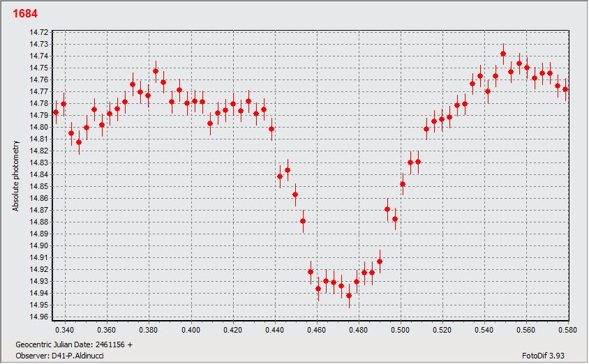This screenshot has height=364, width=589.
Task: Click the 0.400 x-axis tick label
Action: (x=190, y=329)
